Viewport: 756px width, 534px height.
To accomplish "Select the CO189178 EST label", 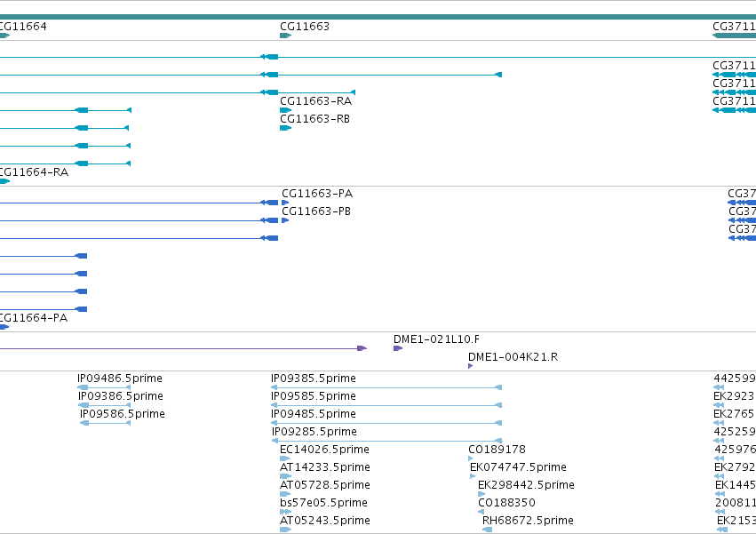I will [497, 450].
